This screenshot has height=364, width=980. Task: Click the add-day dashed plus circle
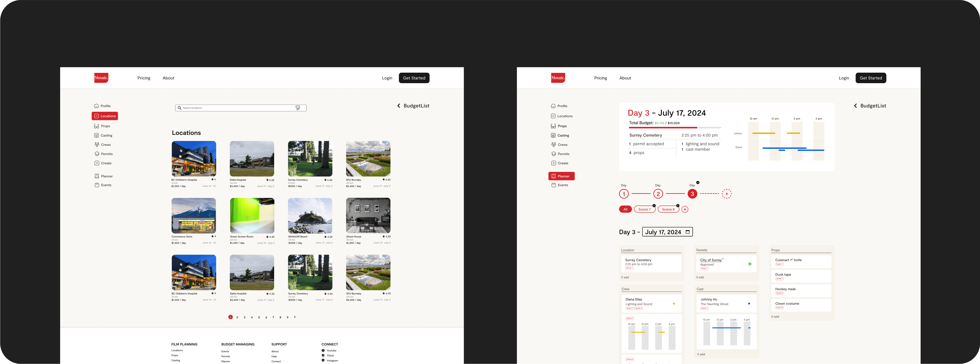[x=727, y=194]
